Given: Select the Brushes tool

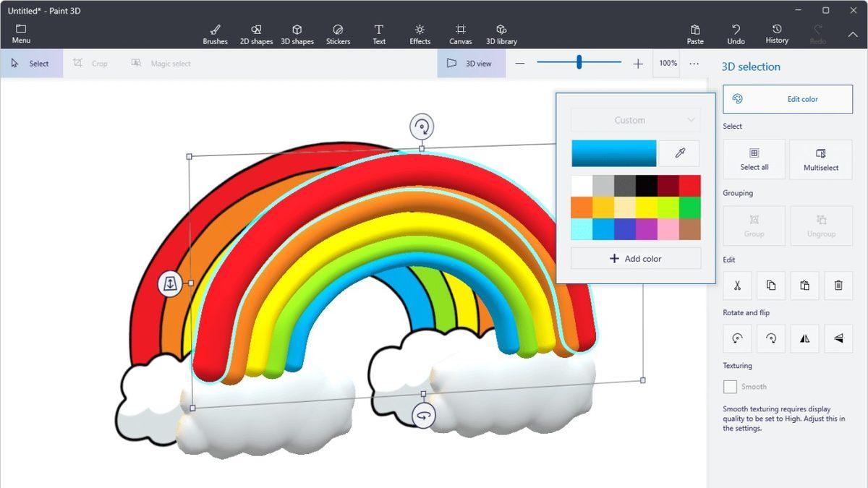Looking at the screenshot, I should coord(215,32).
